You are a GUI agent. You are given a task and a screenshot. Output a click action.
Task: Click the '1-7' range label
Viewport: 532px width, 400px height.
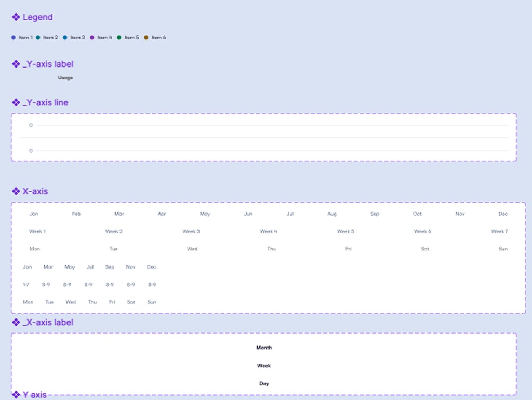click(26, 284)
